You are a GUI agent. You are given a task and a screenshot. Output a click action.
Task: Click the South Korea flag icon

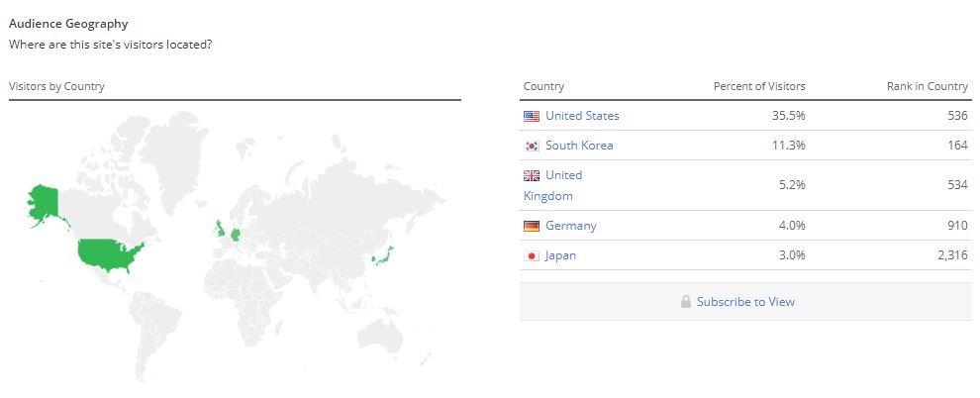pos(532,146)
